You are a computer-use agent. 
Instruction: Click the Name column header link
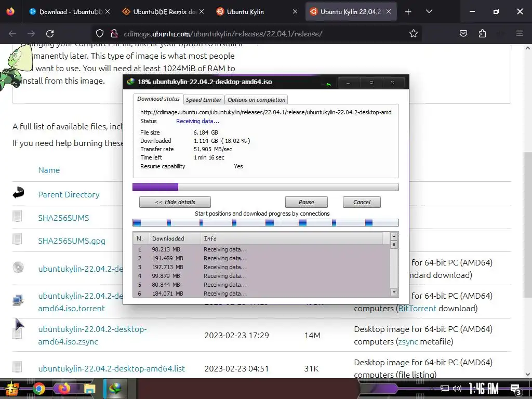point(49,170)
